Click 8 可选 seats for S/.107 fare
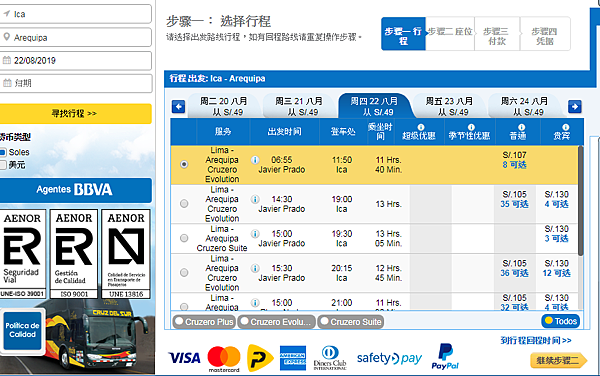Image resolution: width=600 pixels, height=376 pixels. (x=514, y=165)
